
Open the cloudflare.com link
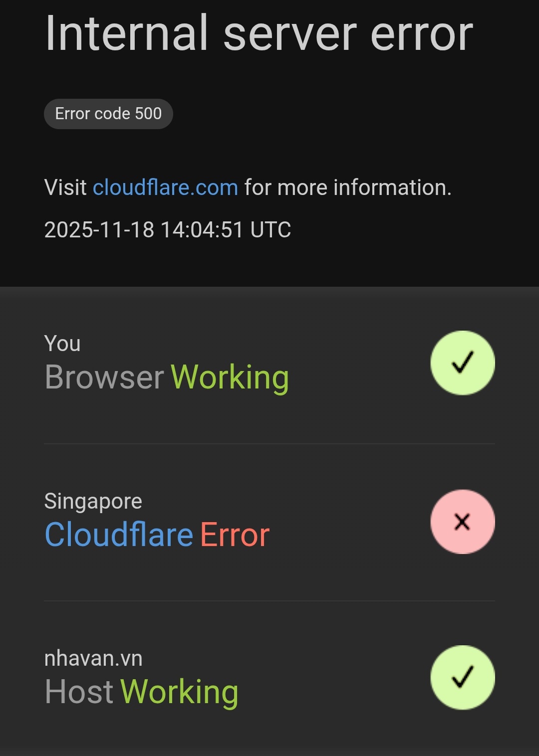coord(165,187)
